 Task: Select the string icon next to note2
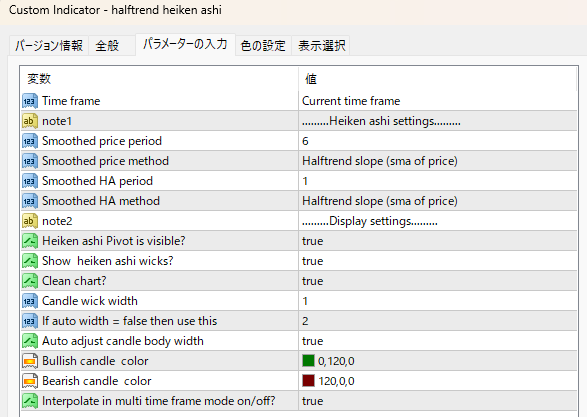point(30,221)
